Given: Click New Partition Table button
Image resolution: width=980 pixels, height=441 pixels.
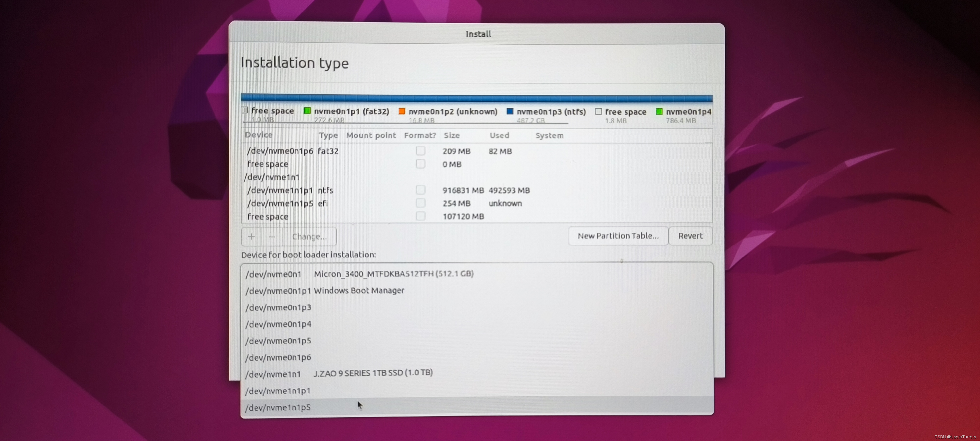Looking at the screenshot, I should pos(618,236).
